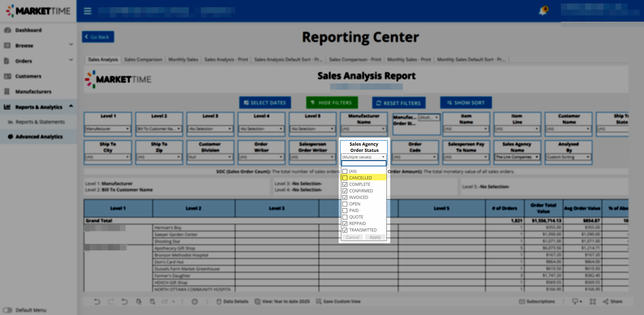Click the Orders sidebar icon
This screenshot has height=315, width=644.
pyautogui.click(x=7, y=61)
